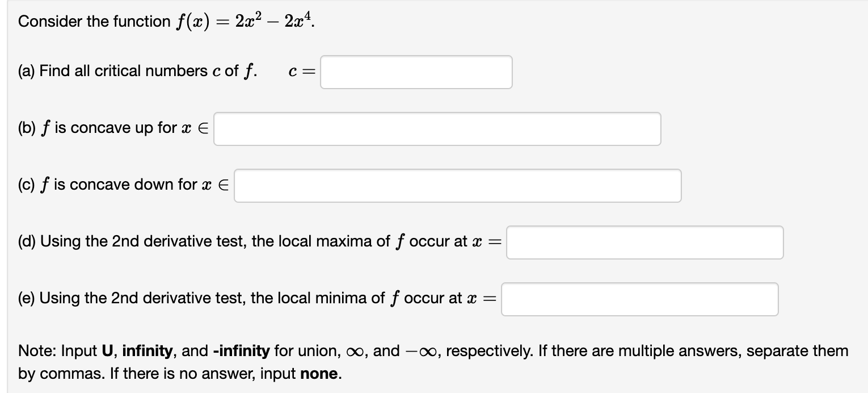Click the concave up answer field
This screenshot has width=868, height=393.
pos(437,129)
